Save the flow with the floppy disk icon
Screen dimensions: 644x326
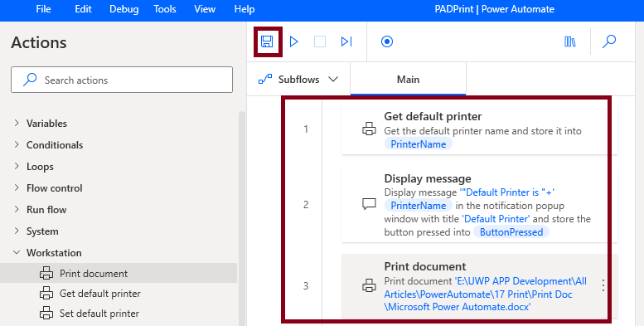click(x=267, y=41)
